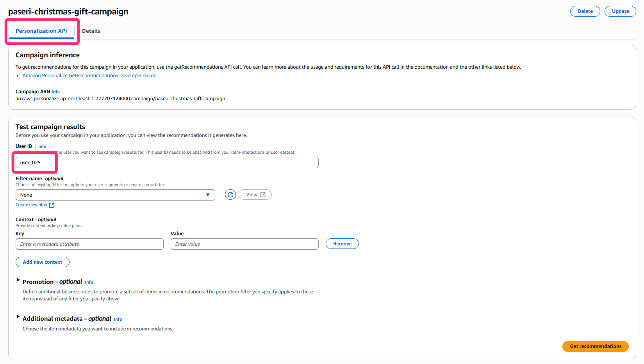Click the refresh filters icon

230,195
